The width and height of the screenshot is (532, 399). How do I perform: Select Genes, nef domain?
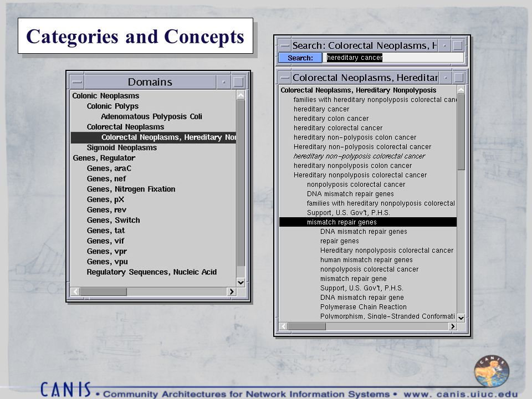click(x=106, y=179)
